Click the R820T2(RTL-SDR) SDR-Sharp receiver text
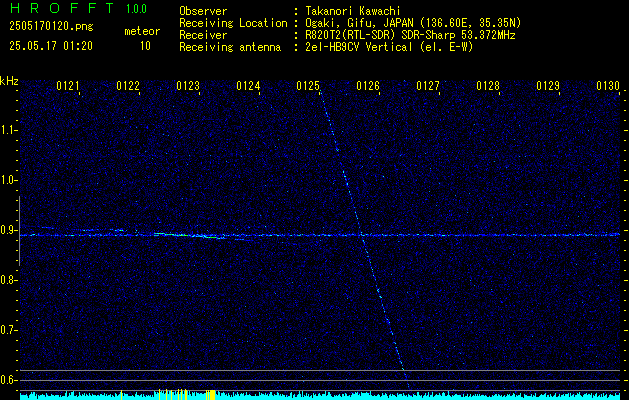629x400 pixels. tap(410, 35)
